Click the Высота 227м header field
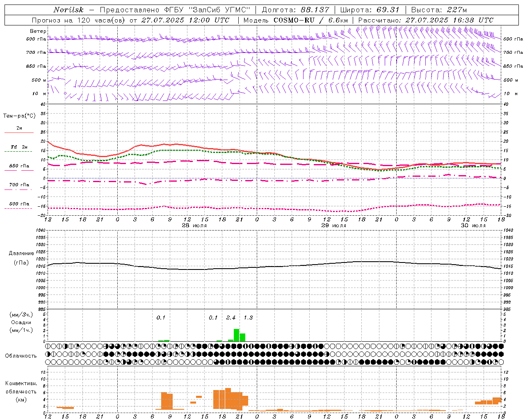The image size is (525, 420). (x=439, y=10)
